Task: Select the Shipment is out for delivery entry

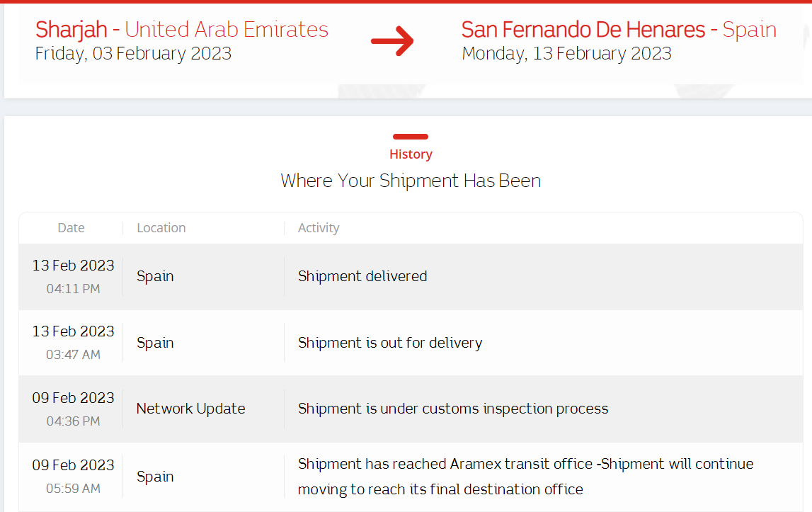Action: click(x=390, y=343)
